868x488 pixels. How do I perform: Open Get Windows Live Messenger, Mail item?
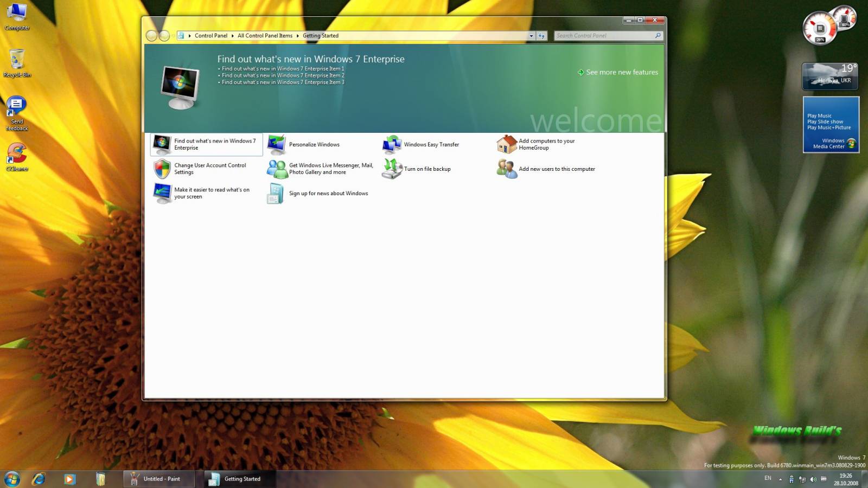click(x=320, y=169)
